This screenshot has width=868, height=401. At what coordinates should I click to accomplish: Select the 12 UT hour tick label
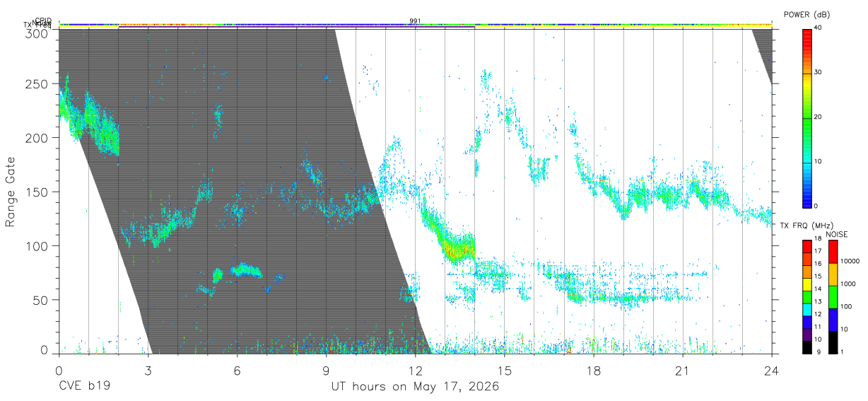pos(415,371)
